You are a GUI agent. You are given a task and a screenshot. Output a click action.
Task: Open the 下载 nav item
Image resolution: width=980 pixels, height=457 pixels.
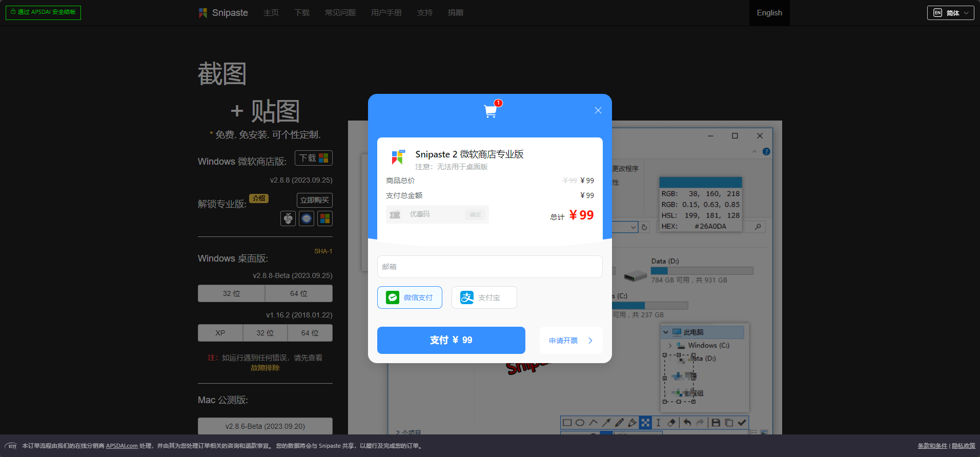click(302, 13)
